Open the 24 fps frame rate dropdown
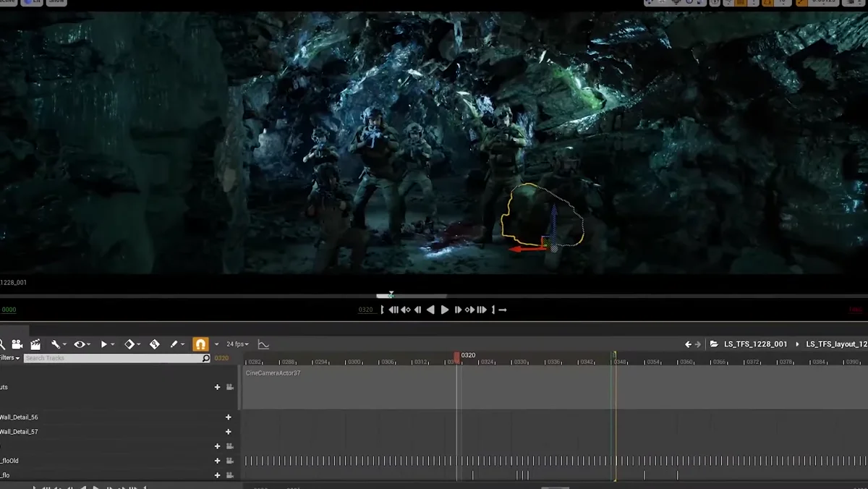This screenshot has height=489, width=868. tap(237, 344)
